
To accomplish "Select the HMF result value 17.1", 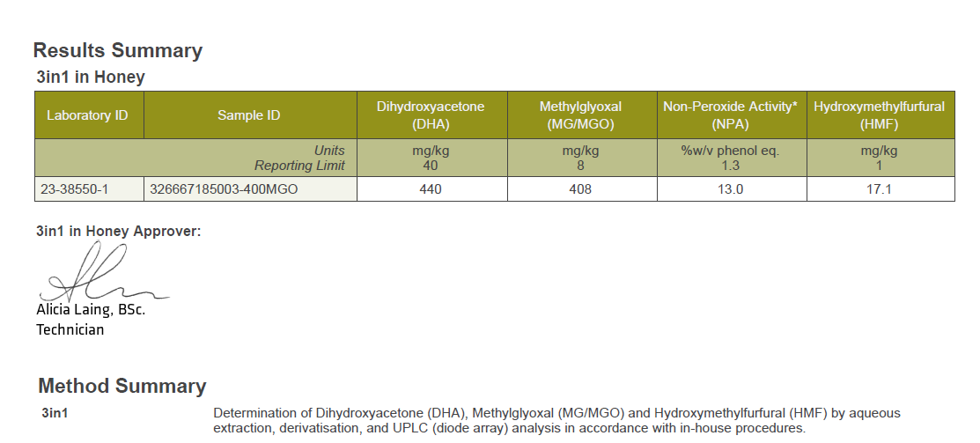I will click(879, 189).
